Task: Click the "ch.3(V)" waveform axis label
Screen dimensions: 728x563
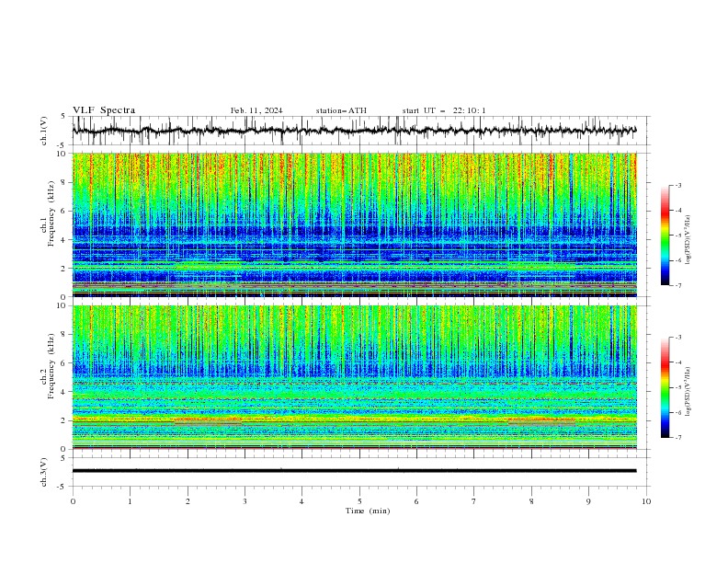Action: coord(44,472)
